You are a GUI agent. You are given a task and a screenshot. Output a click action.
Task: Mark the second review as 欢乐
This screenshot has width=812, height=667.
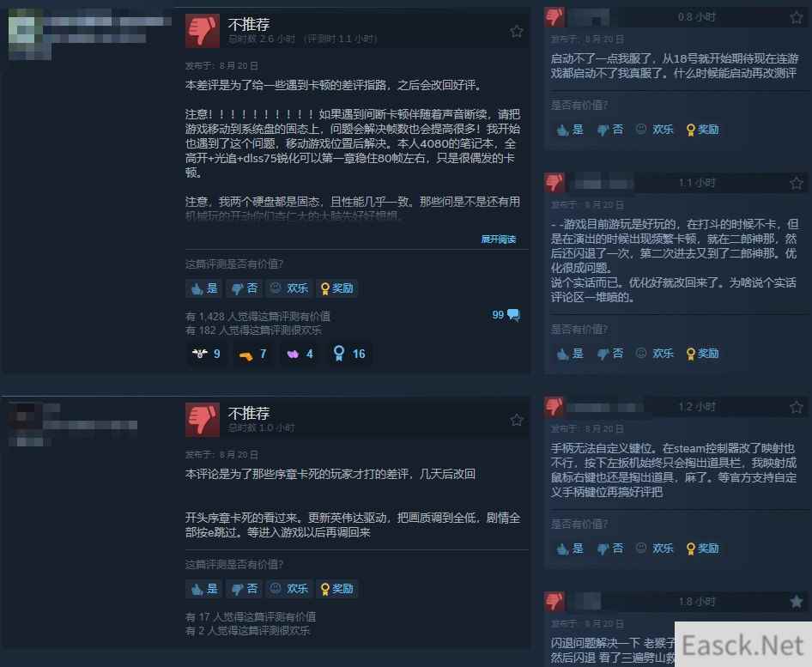[x=289, y=589]
